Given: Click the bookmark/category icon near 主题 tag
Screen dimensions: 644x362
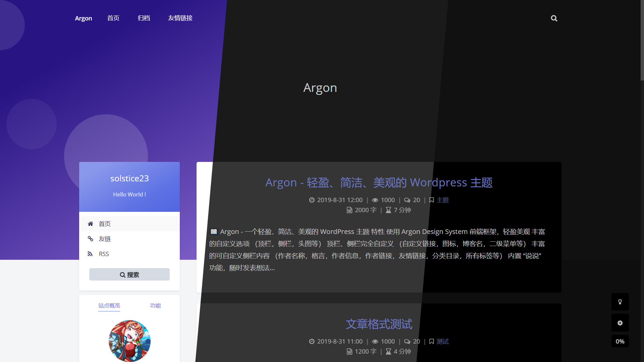Looking at the screenshot, I should (x=431, y=200).
